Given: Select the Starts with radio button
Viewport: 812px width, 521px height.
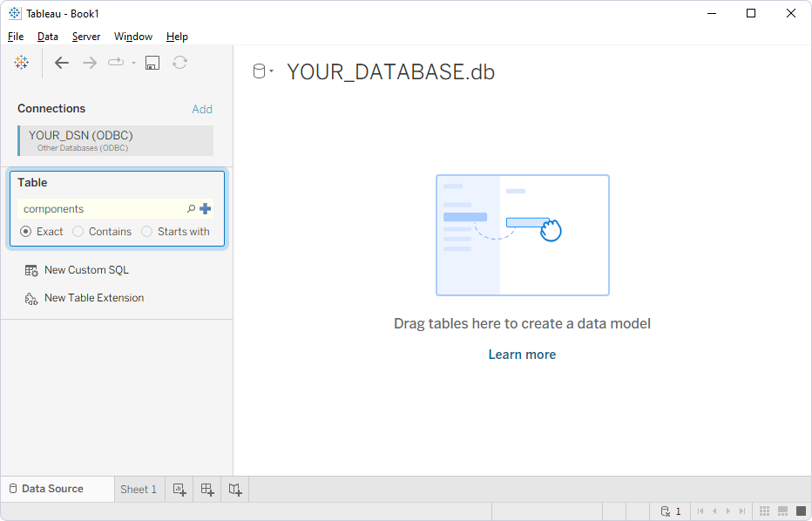Looking at the screenshot, I should [x=146, y=231].
